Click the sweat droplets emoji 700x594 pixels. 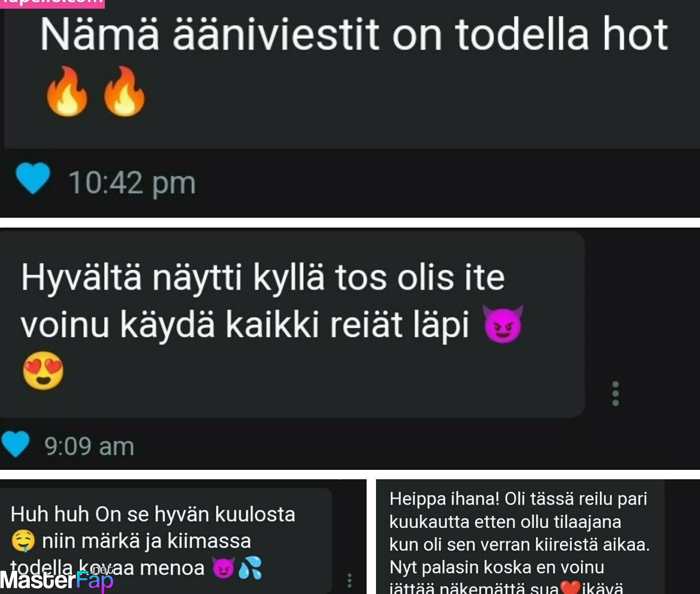click(250, 568)
